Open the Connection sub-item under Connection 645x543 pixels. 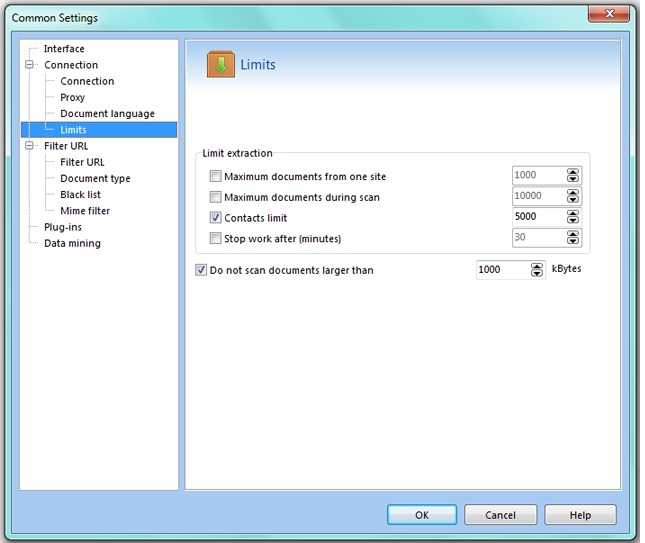pyautogui.click(x=87, y=81)
